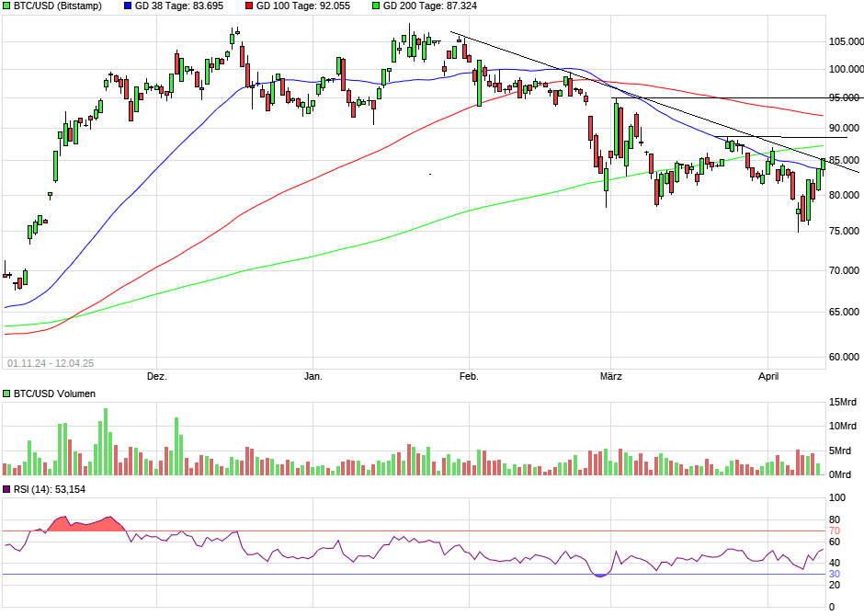Screen dimensions: 864x616
Task: Click the red GD 100 Tage color swatch
Action: (249, 6)
